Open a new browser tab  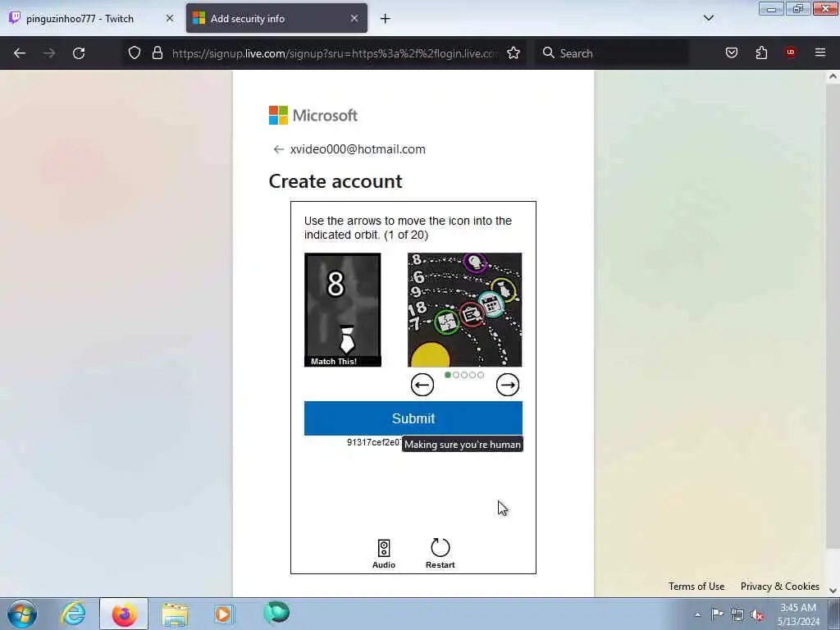(386, 19)
